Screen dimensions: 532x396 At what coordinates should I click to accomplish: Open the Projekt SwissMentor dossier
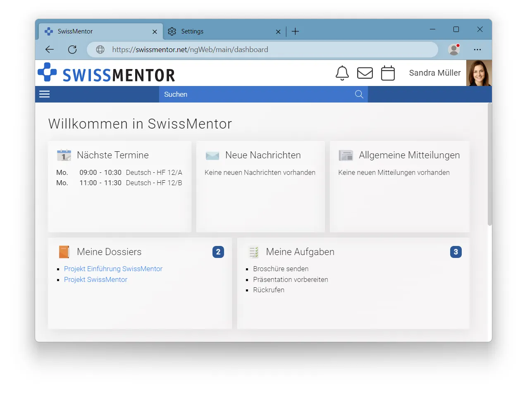point(95,279)
